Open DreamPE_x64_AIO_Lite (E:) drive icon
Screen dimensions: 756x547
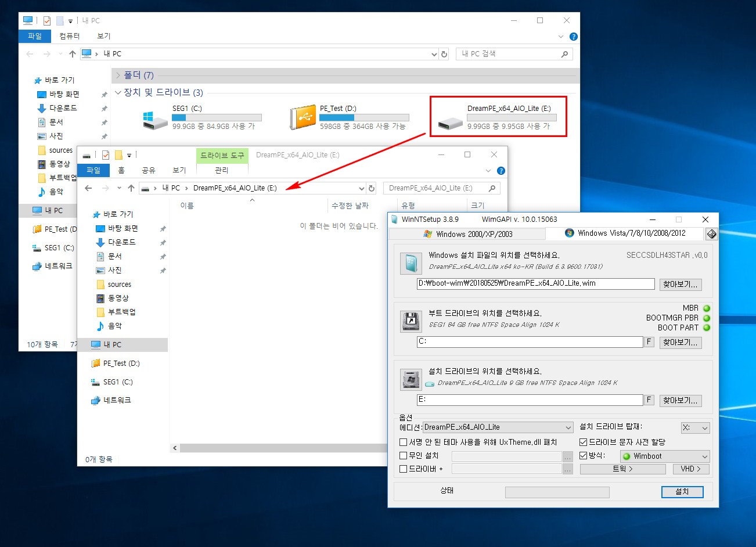point(450,122)
